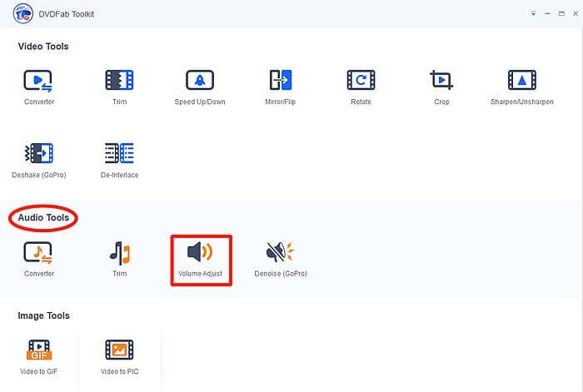Image resolution: width=583 pixels, height=392 pixels.
Task: Launch the Sharpen/Unsharpen tool
Action: point(522,87)
